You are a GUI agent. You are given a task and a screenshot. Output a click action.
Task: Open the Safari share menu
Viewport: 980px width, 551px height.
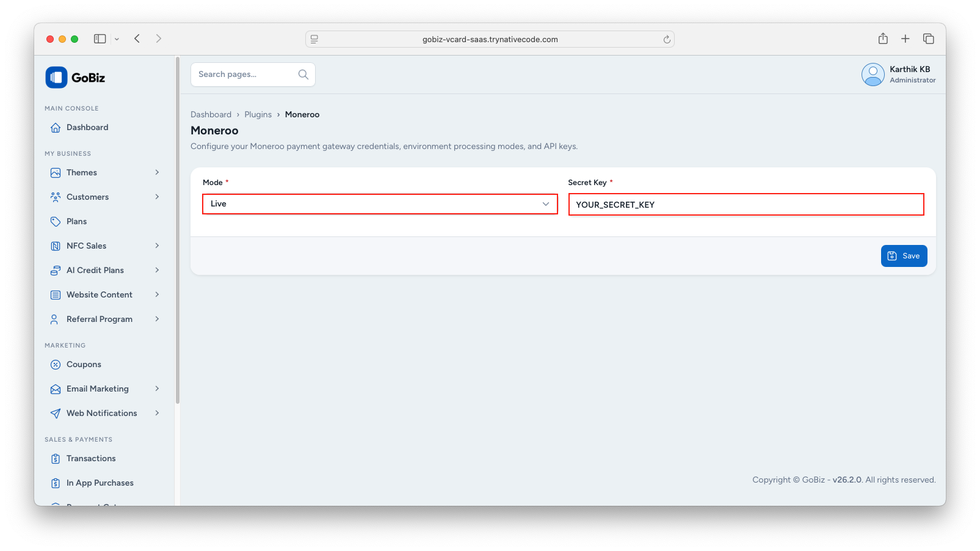pos(883,38)
